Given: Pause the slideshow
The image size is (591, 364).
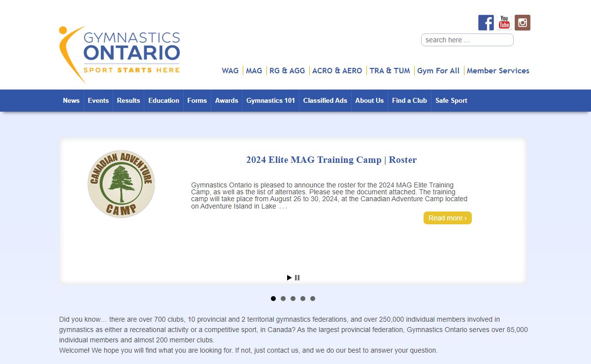Looking at the screenshot, I should [x=297, y=277].
